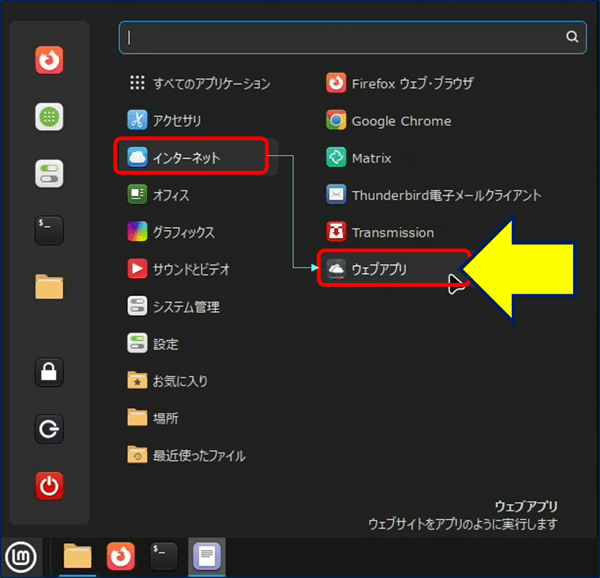Screen dimensions: 600x578
Task: Launch Matrix from the app list
Action: tap(359, 158)
